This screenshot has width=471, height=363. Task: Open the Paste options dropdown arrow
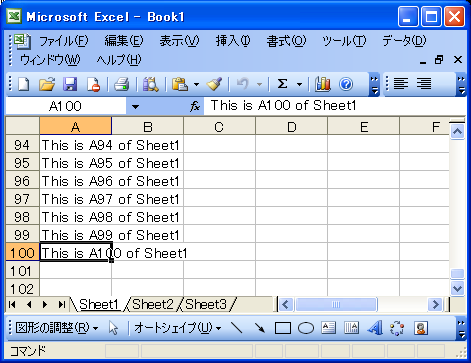point(196,84)
